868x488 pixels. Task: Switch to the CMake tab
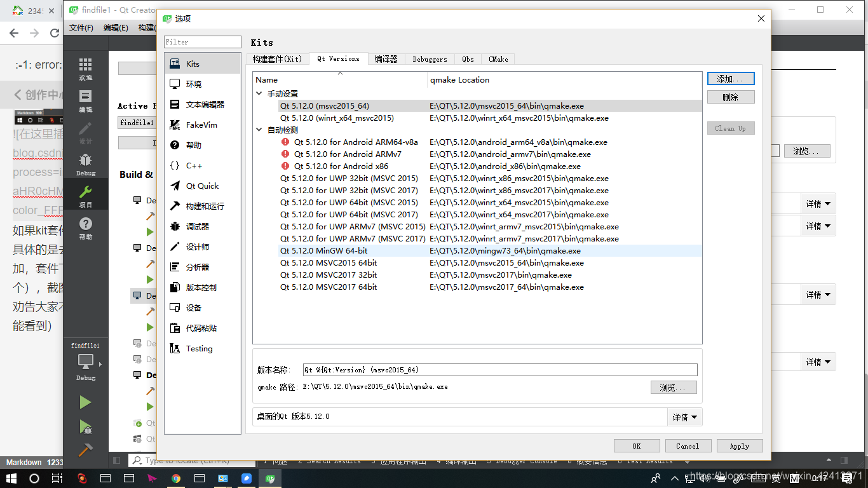tap(498, 59)
